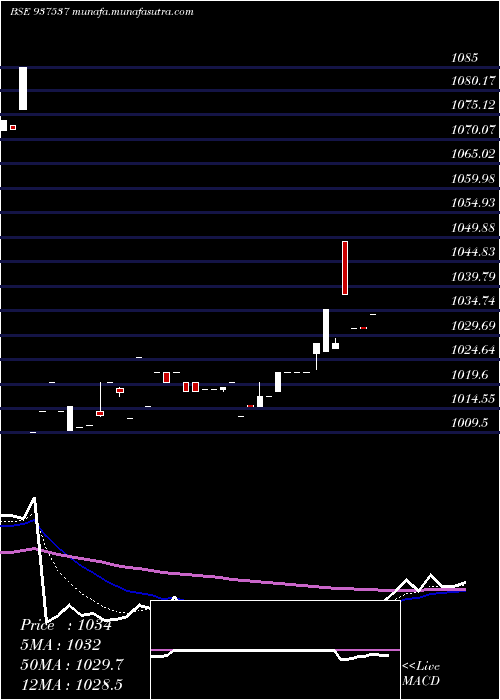
Task: Click the 1049.88 price axis label
Action: click(473, 228)
